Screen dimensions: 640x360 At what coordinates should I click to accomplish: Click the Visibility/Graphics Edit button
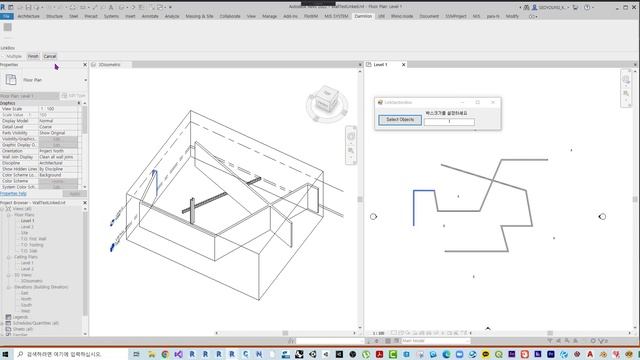tap(58, 139)
